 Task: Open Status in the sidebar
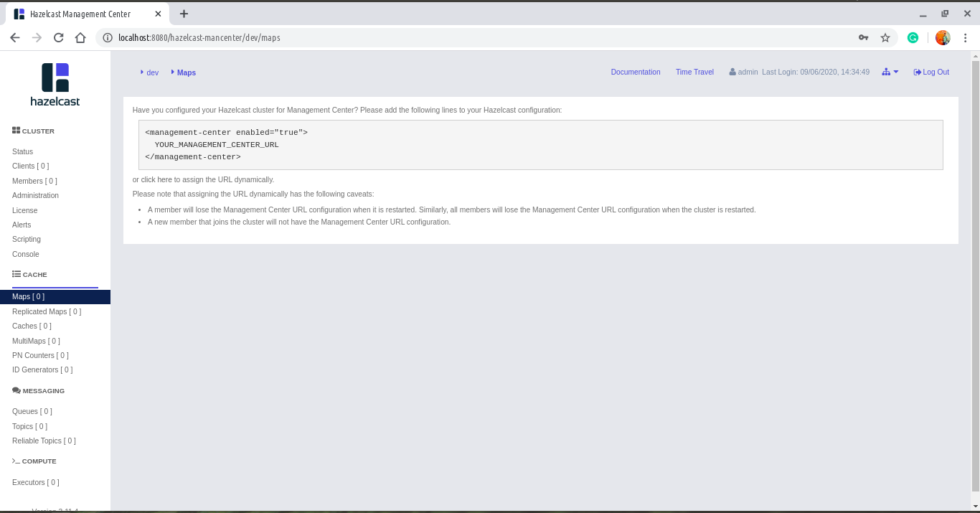23,151
